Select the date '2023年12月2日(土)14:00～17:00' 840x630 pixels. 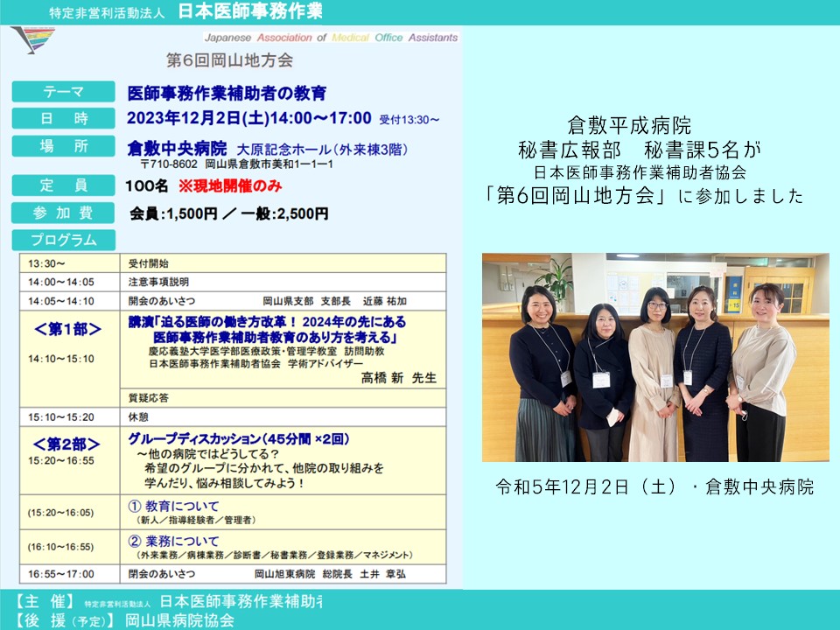pyautogui.click(x=249, y=118)
